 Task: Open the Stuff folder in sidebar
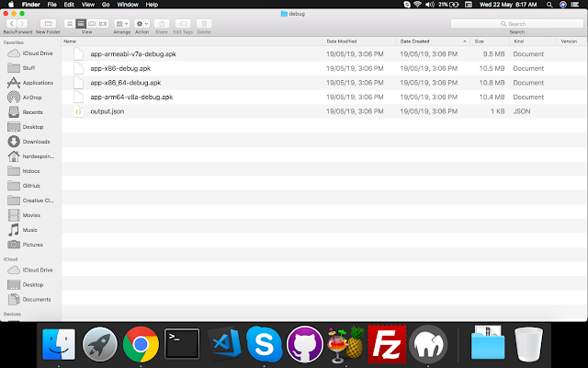[21, 68]
